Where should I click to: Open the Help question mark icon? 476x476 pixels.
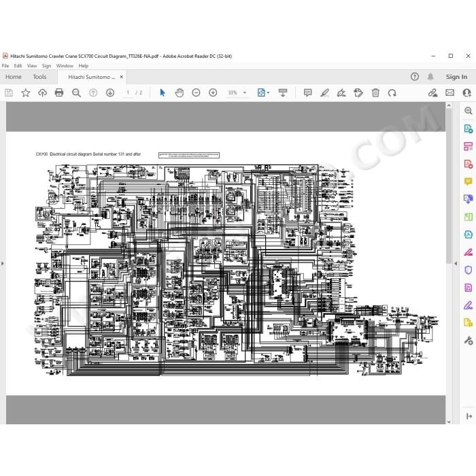(x=415, y=77)
